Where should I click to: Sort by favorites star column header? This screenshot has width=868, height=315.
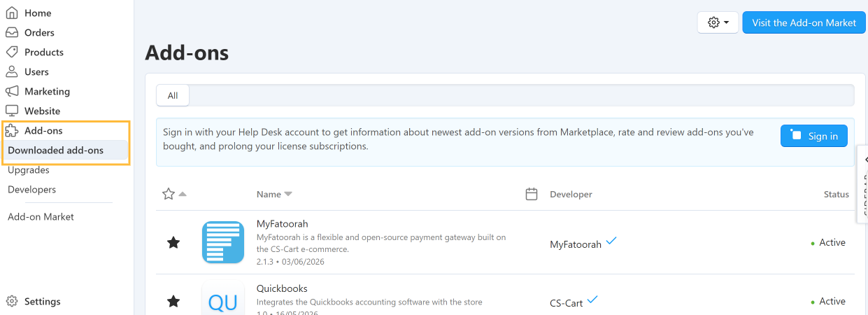pos(173,194)
